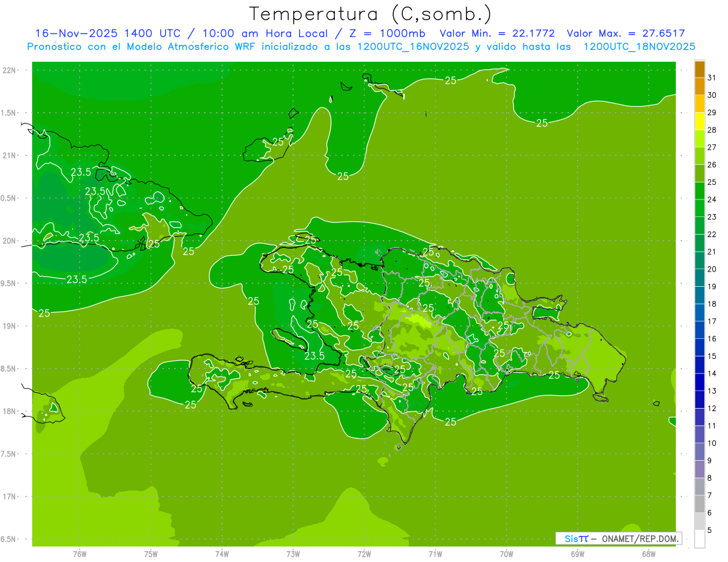Select the teal swatch between 19 and 20
This screenshot has width=728, height=562.
699,278
